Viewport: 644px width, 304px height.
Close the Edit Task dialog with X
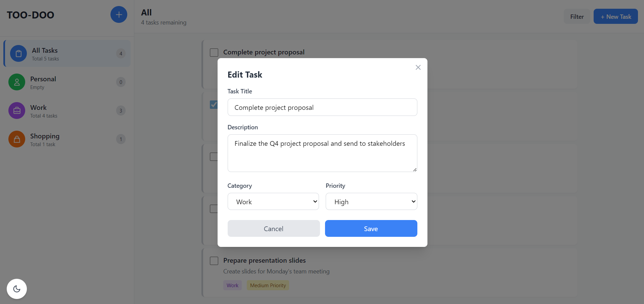(x=418, y=68)
